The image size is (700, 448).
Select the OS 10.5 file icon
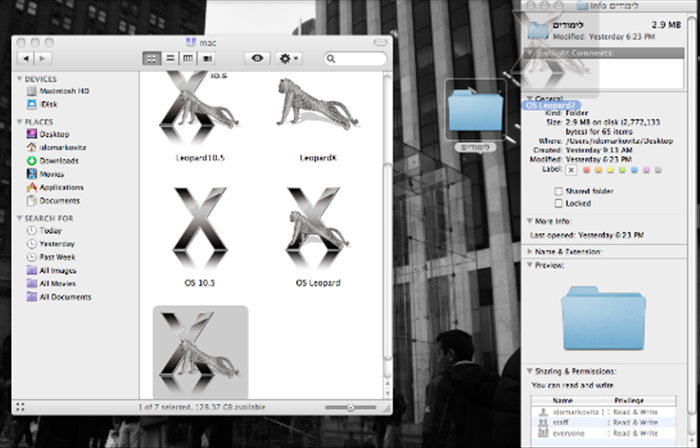click(x=200, y=228)
